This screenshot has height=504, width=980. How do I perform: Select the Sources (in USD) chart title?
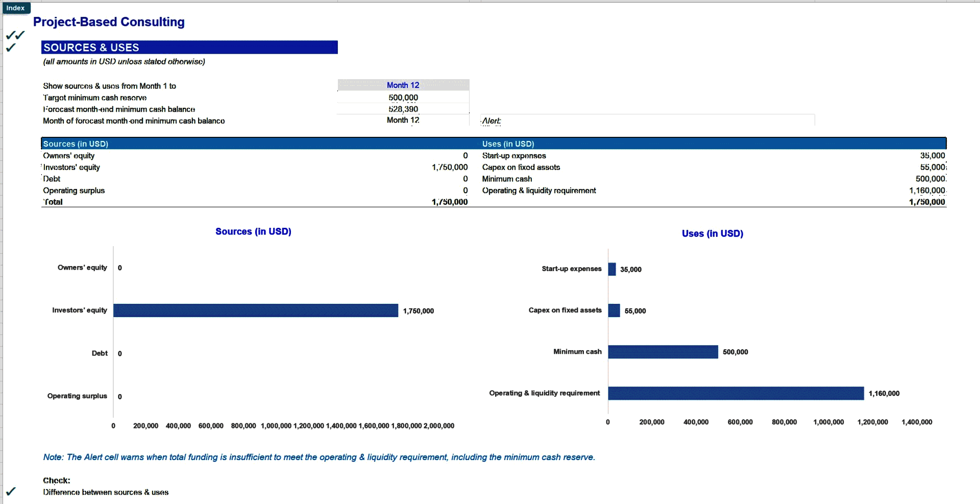[x=253, y=231]
